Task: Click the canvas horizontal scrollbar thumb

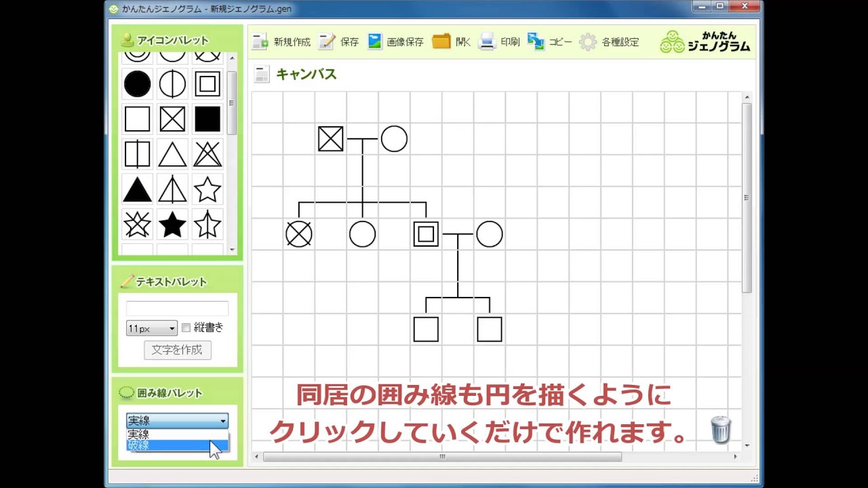Action: pyautogui.click(x=441, y=457)
